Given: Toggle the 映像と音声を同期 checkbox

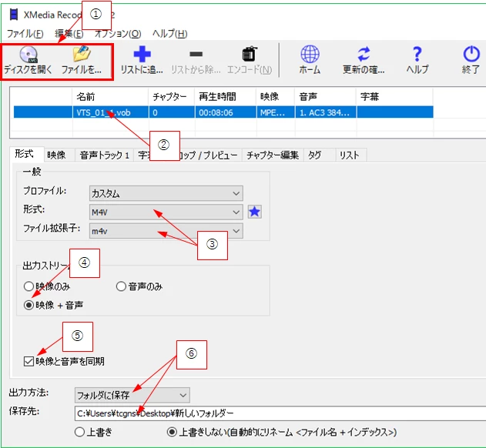Looking at the screenshot, I should click(x=28, y=361).
